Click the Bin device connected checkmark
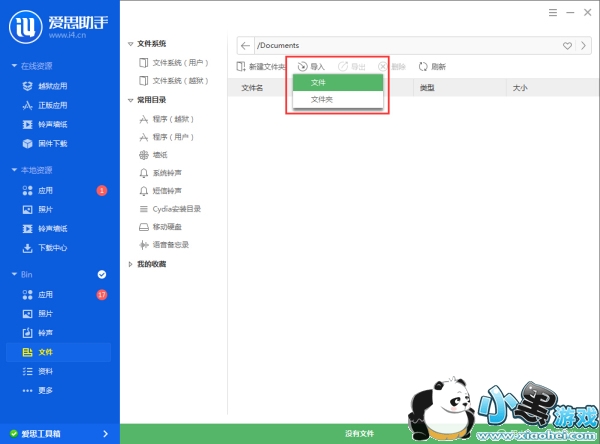The width and height of the screenshot is (600, 444). [102, 274]
